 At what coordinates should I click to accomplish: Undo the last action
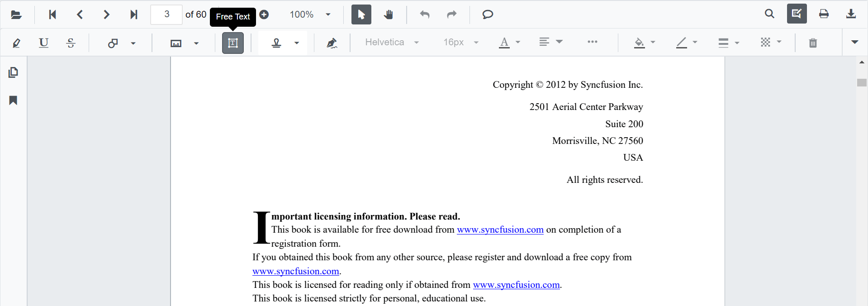pyautogui.click(x=424, y=14)
